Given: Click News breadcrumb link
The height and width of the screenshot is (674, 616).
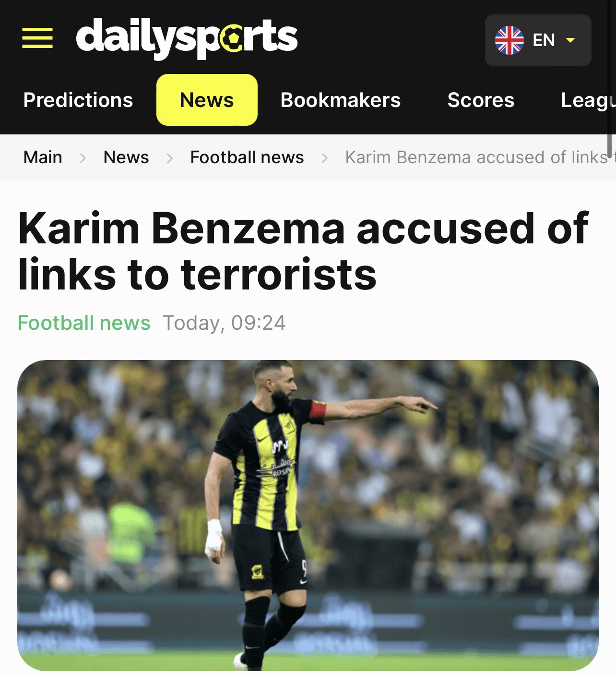Looking at the screenshot, I should [x=126, y=157].
